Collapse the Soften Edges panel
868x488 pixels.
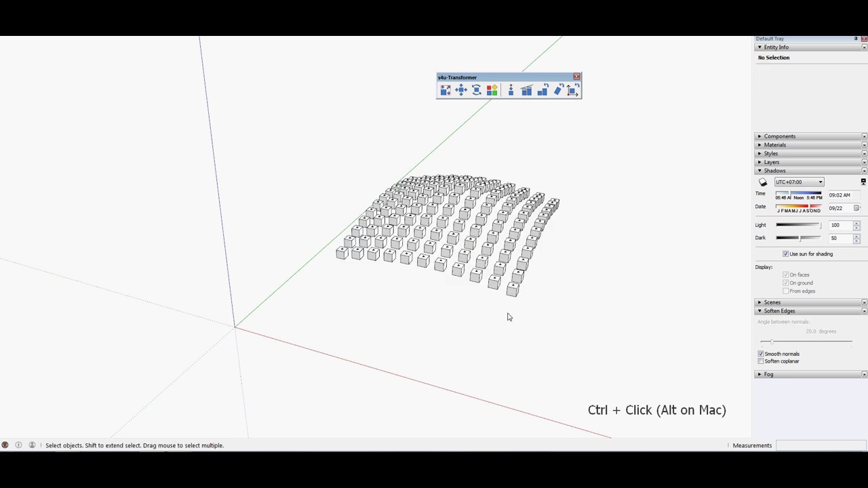tap(759, 311)
